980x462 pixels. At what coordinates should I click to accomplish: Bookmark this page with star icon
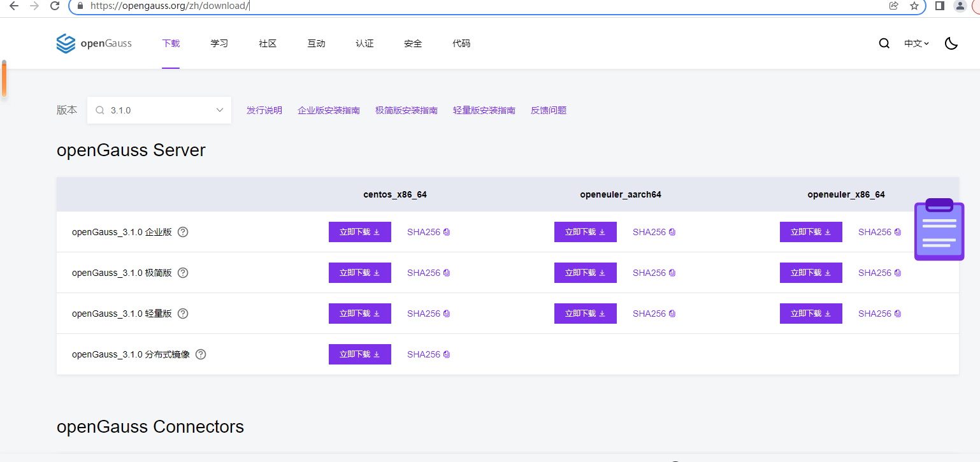(x=914, y=6)
